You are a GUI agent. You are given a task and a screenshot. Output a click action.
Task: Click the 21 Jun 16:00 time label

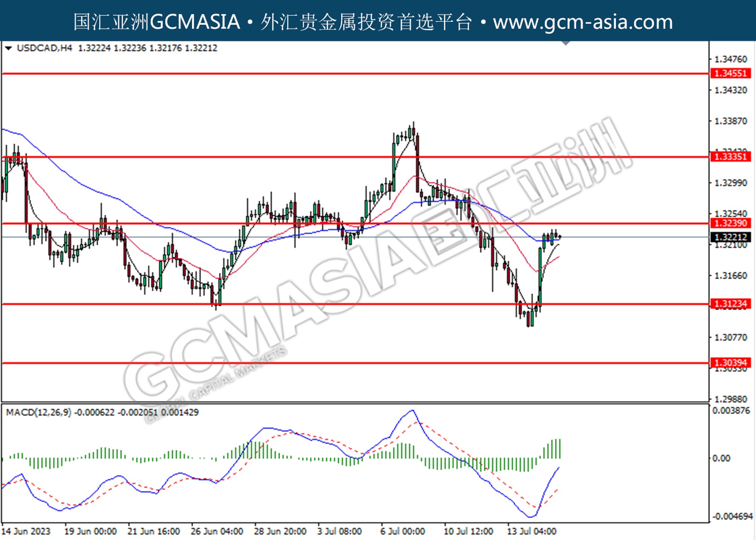tap(153, 531)
